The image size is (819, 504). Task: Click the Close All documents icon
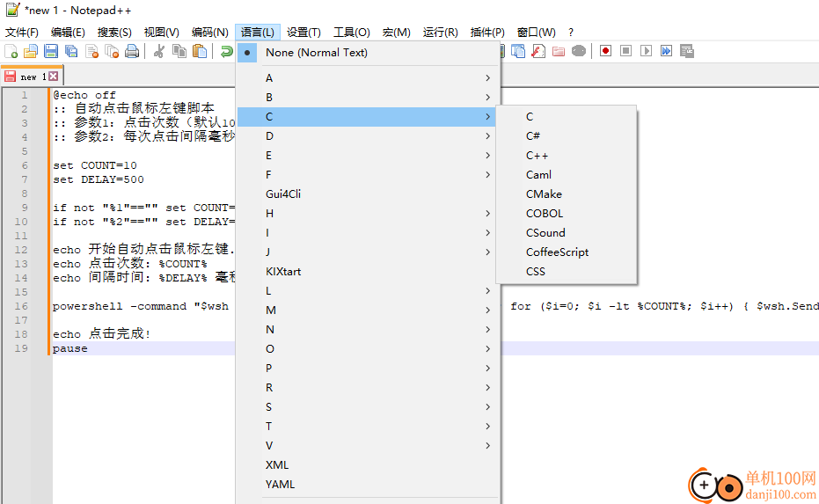(112, 51)
